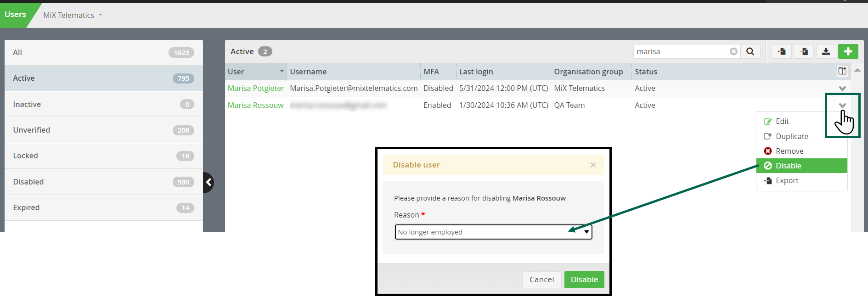Click the green Disable button
Viewport: 868px width, 296px height.
point(584,279)
